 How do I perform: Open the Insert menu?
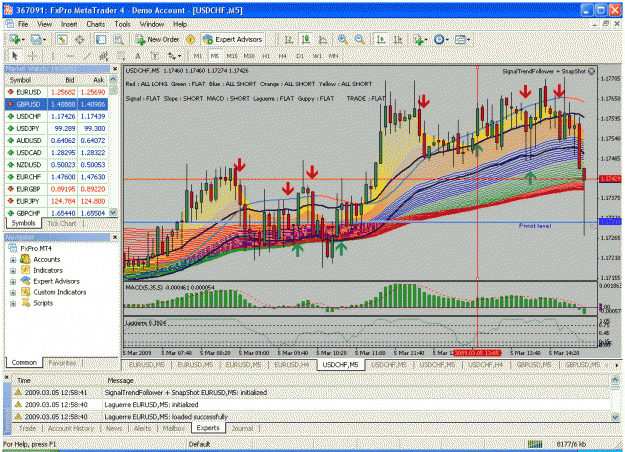coord(69,24)
